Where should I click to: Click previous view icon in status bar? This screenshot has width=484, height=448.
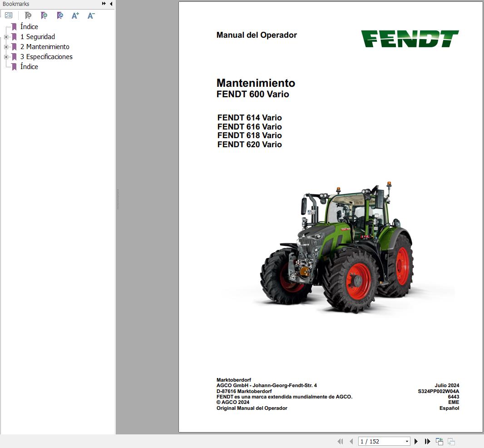[439, 441]
